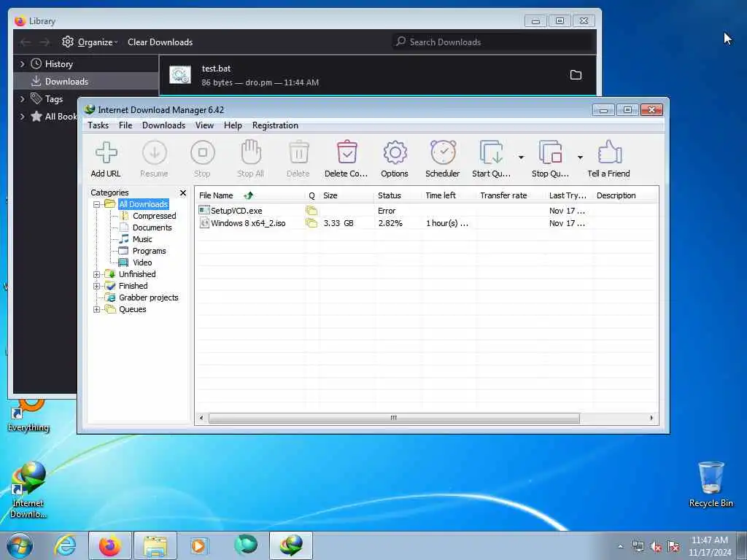
Task: Open containing folder icon for test.bat
Action: (x=576, y=75)
